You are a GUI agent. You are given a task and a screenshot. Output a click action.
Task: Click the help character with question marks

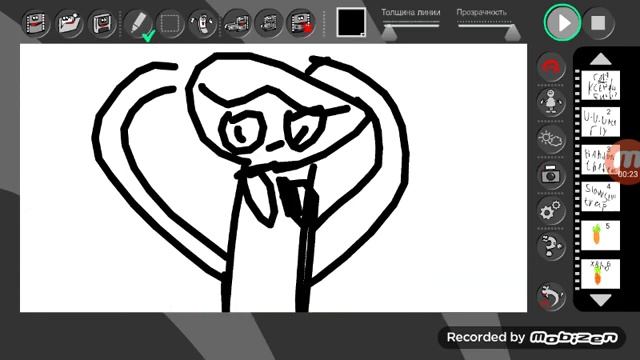(551, 246)
